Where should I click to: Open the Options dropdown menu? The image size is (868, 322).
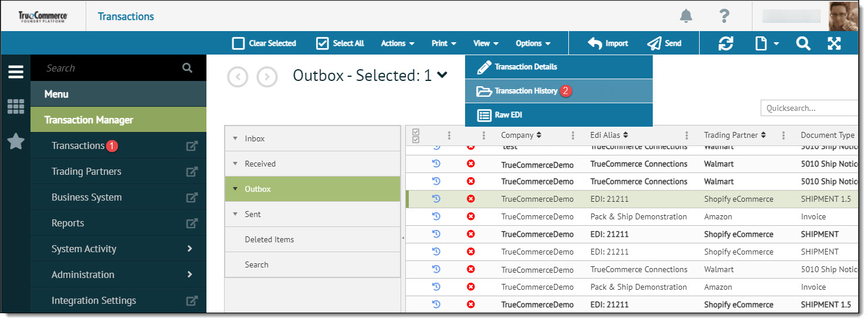[533, 43]
